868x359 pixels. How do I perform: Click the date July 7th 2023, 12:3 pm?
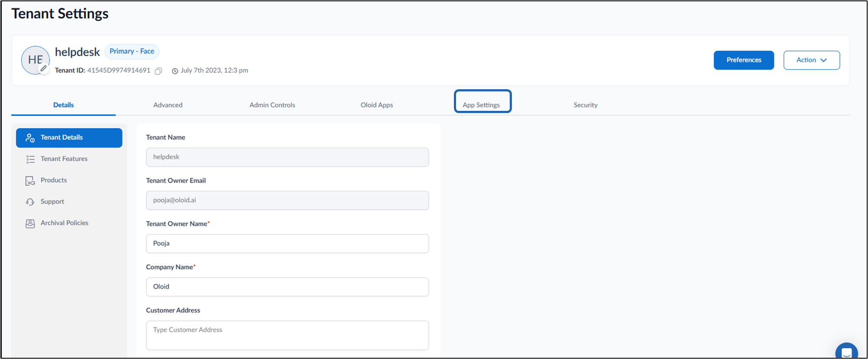tap(214, 70)
